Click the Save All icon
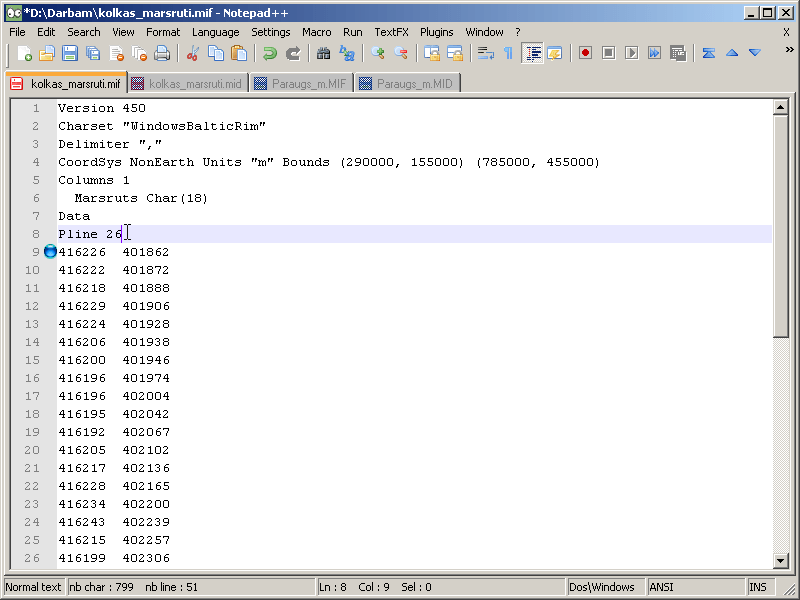 (x=93, y=53)
